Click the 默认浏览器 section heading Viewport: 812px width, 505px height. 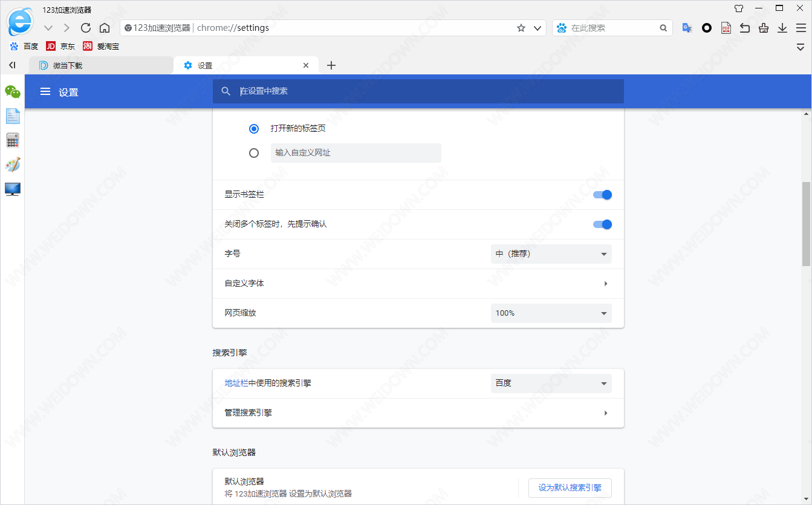coord(234,452)
